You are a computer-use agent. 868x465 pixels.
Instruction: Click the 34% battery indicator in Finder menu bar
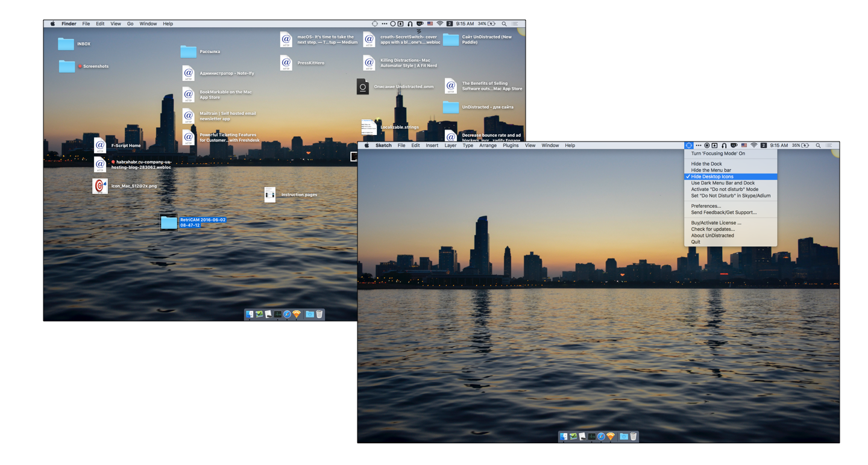486,23
